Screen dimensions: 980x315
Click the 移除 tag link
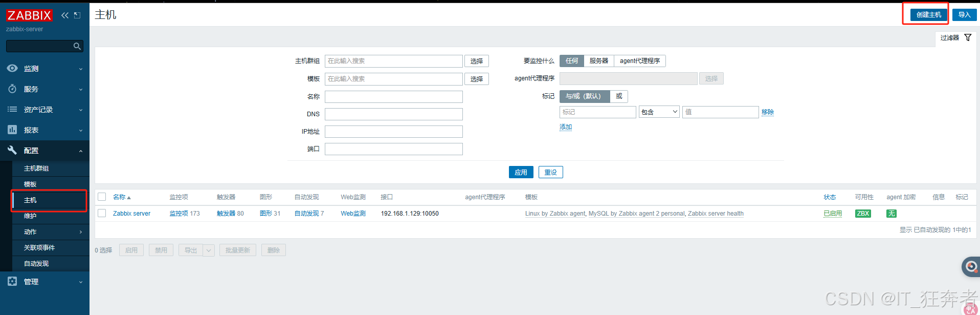coord(768,112)
